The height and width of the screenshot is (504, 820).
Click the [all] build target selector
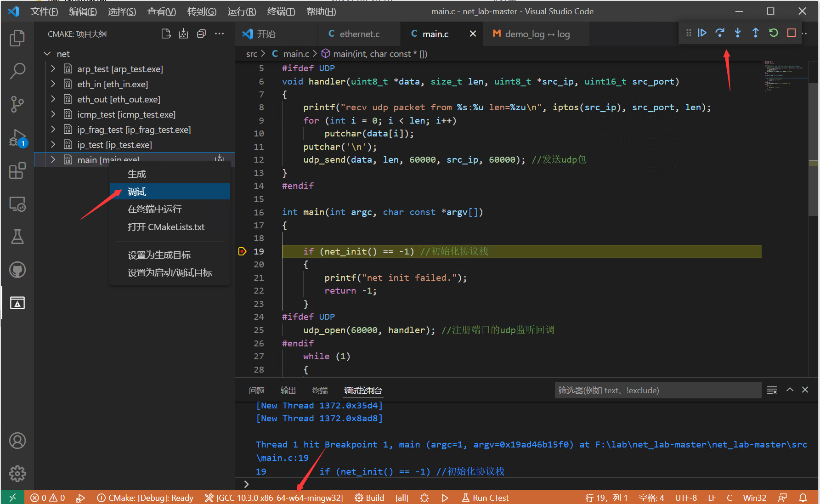(x=402, y=498)
